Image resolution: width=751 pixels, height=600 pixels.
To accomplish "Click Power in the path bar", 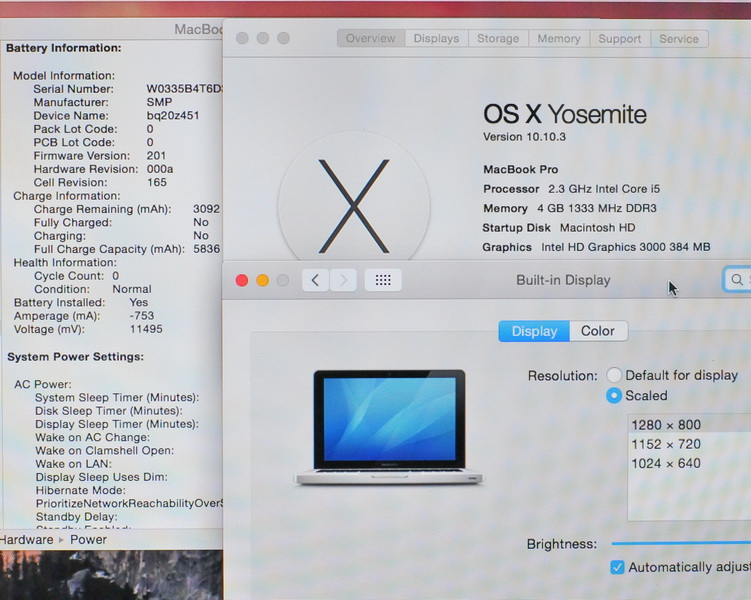I will pos(88,540).
